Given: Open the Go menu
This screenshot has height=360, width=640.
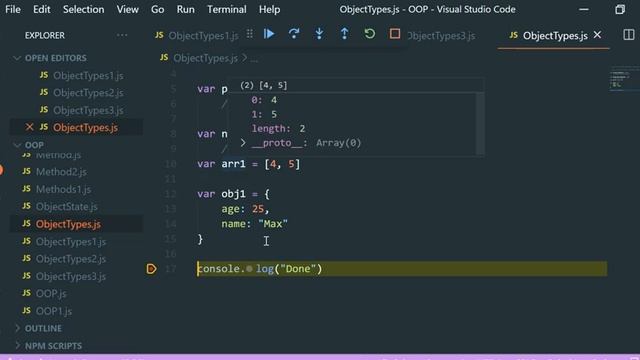Looking at the screenshot, I should coord(158,9).
